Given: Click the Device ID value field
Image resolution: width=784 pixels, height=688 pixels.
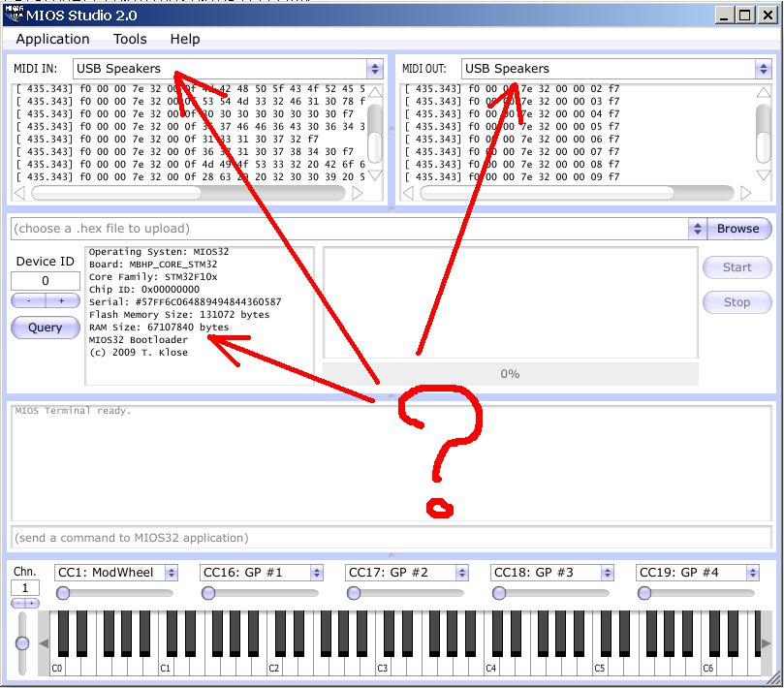Looking at the screenshot, I should coord(45,280).
